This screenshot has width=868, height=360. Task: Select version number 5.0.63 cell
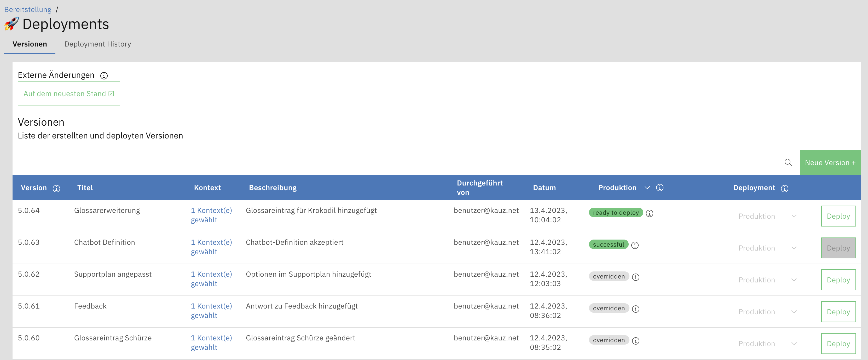click(x=29, y=242)
